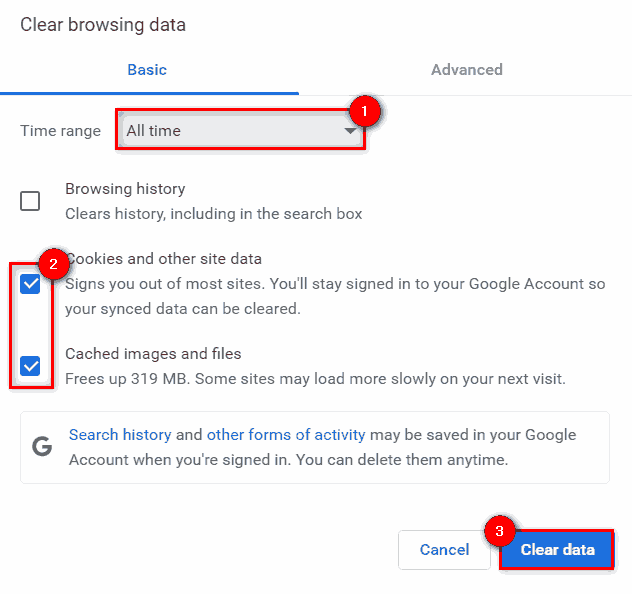Enable the Browsing history checkbox

click(x=31, y=201)
